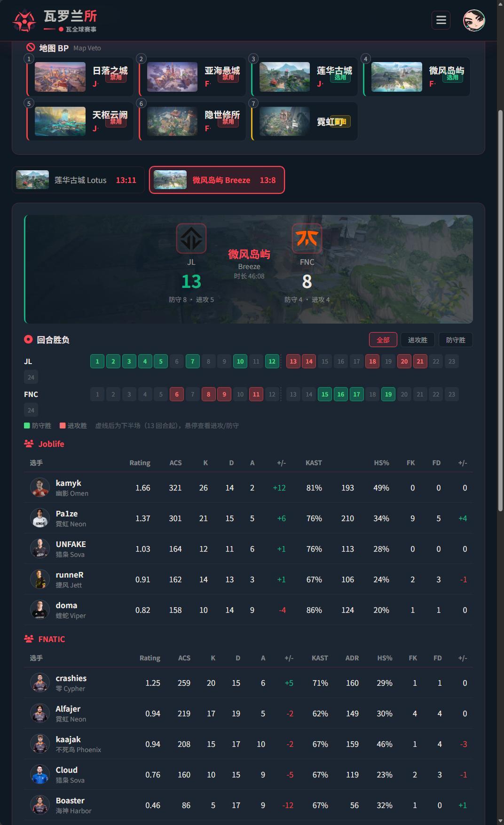Open the FNATIC team link

coord(52,639)
